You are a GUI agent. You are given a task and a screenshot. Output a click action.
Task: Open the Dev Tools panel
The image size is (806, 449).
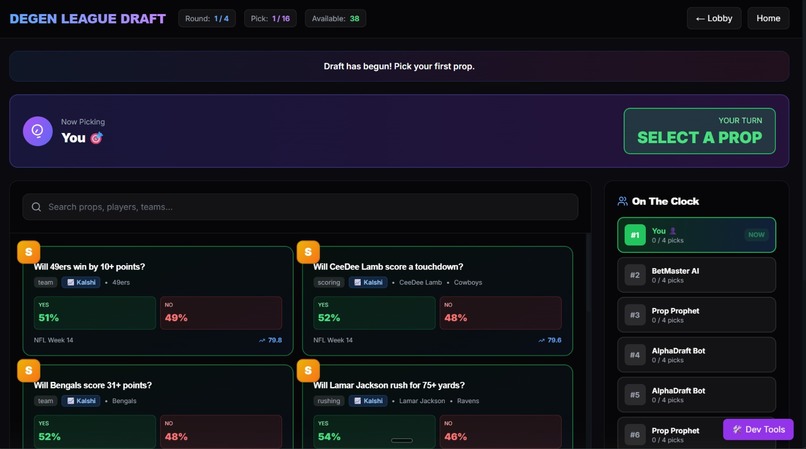(758, 429)
